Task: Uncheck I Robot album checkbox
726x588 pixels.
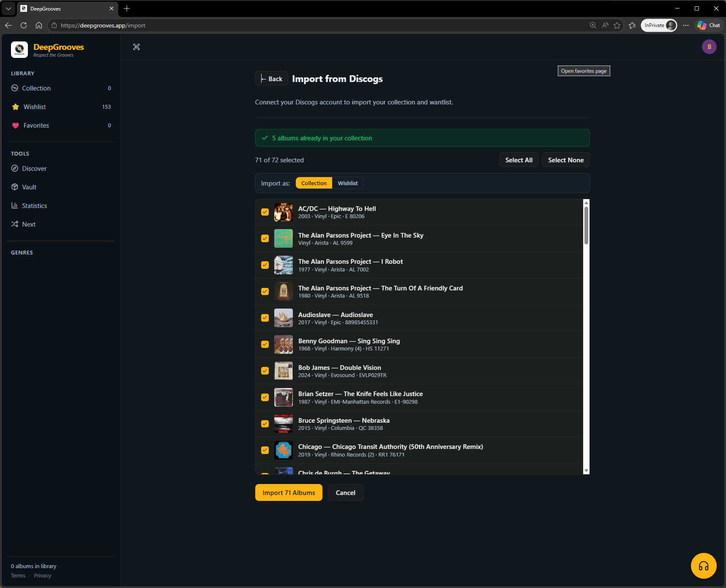Action: point(265,265)
